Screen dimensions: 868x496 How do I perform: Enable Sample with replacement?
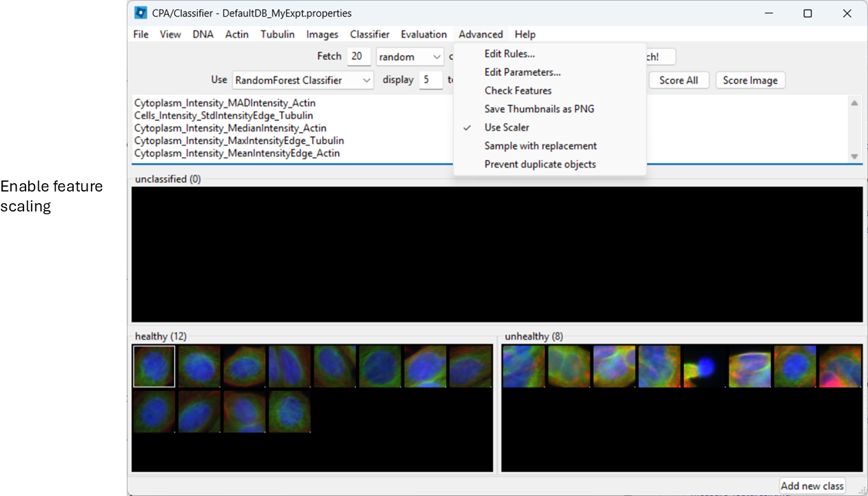pos(540,145)
